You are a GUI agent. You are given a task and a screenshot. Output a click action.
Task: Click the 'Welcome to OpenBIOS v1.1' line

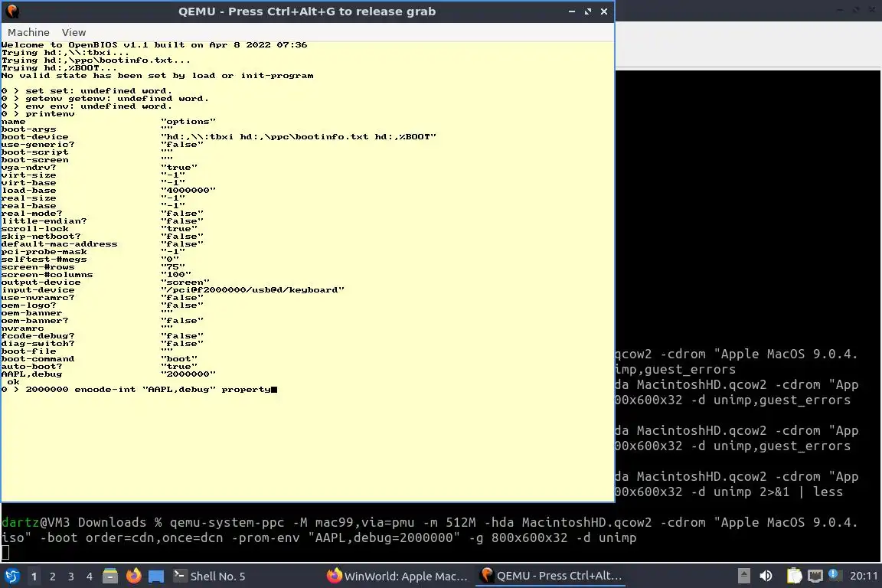[154, 45]
